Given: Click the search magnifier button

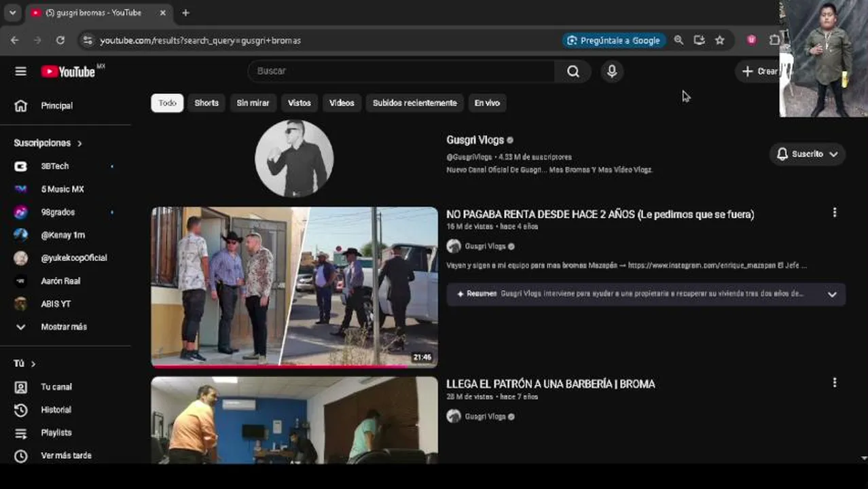Looking at the screenshot, I should [x=573, y=71].
